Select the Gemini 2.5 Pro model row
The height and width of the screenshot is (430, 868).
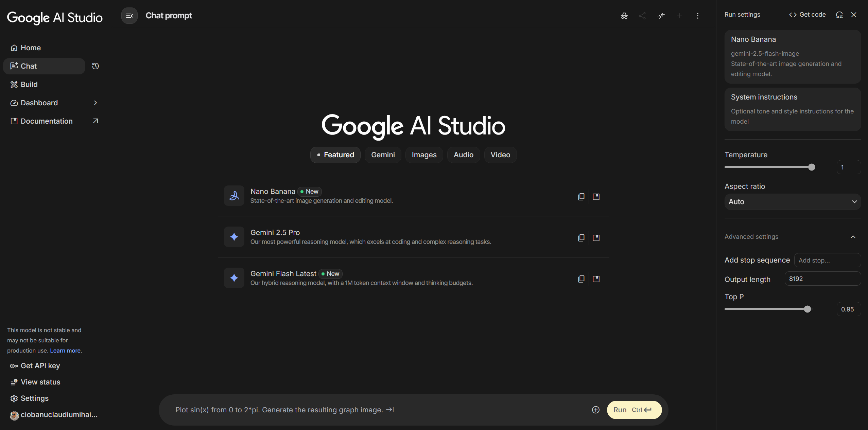(x=413, y=237)
